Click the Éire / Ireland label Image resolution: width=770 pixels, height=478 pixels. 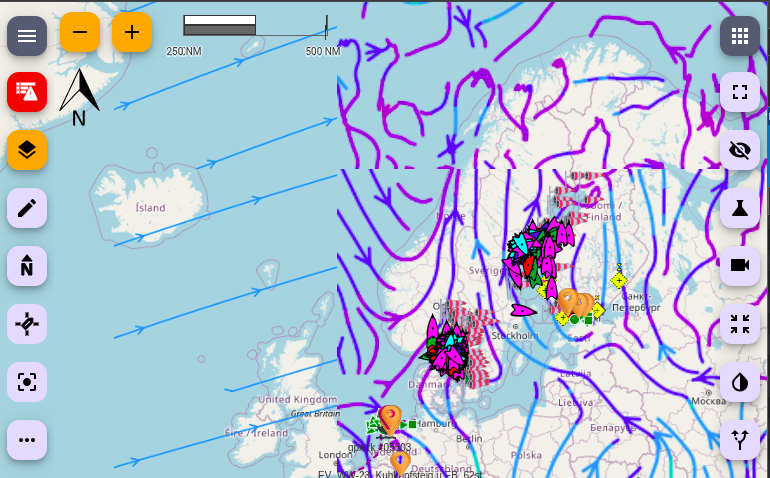click(x=256, y=433)
